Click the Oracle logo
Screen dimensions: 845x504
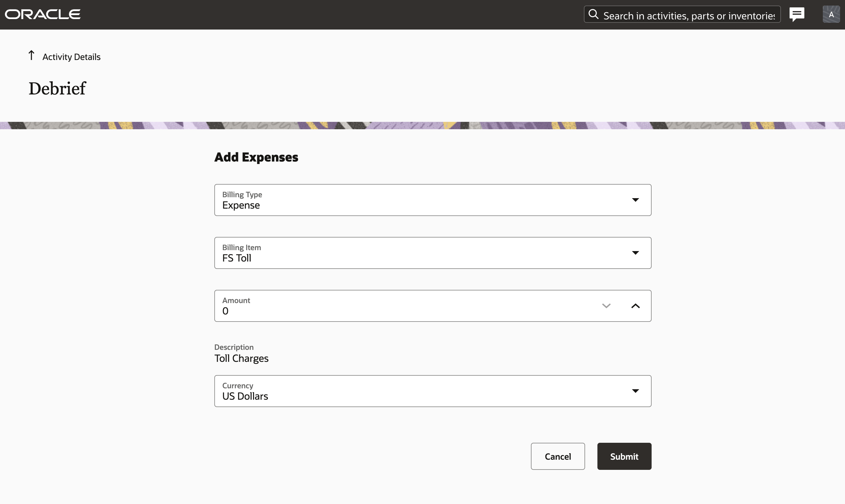click(42, 14)
